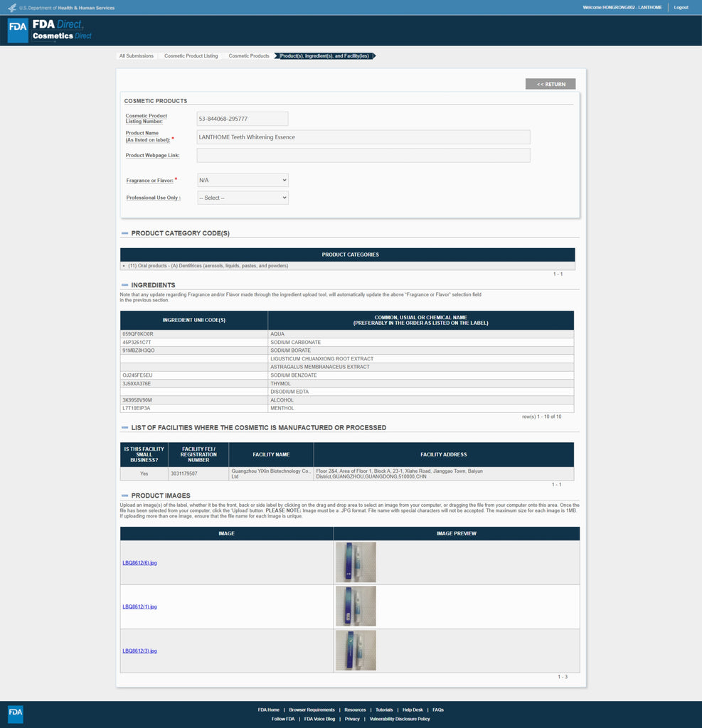
Task: Click the Product Name text field
Action: [x=363, y=137]
